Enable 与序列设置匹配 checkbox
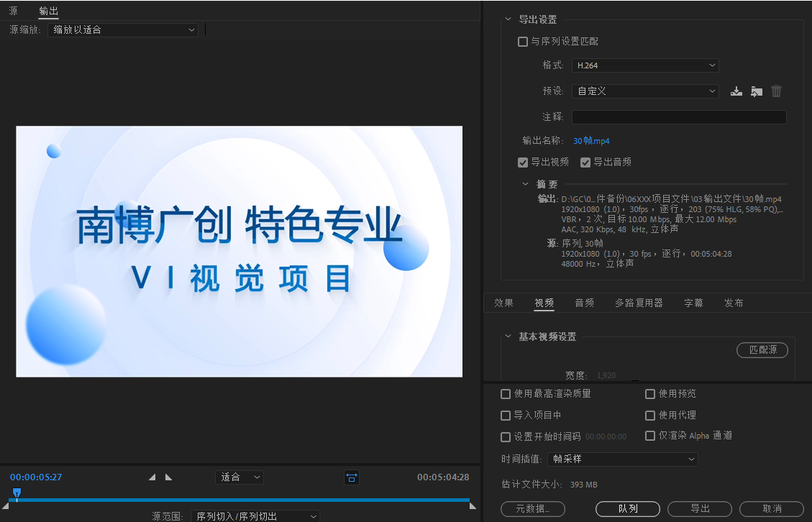Viewport: 812px width, 522px height. tap(523, 42)
